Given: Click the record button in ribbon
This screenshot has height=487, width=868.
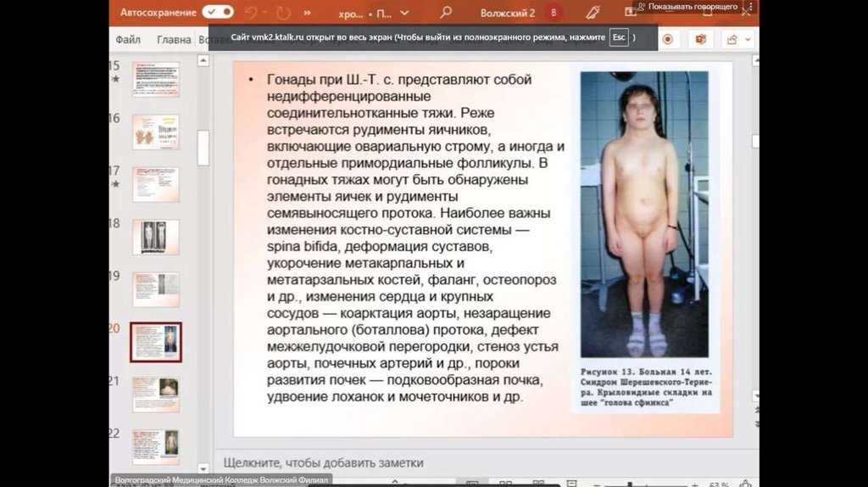Looking at the screenshot, I should 668,39.
